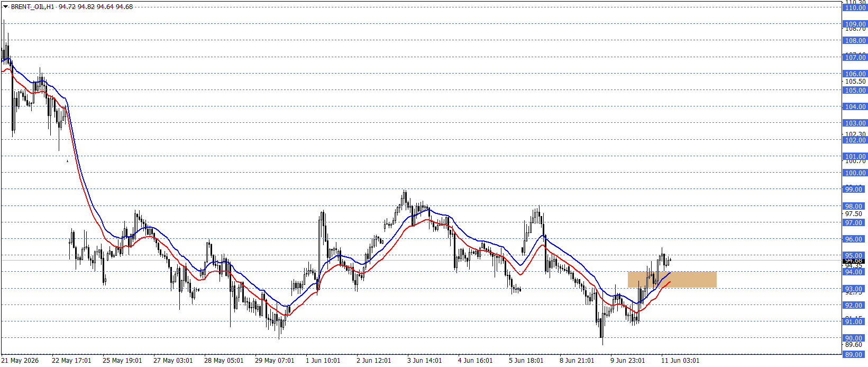Click the 1 Jun 10:01 time label

point(323,361)
